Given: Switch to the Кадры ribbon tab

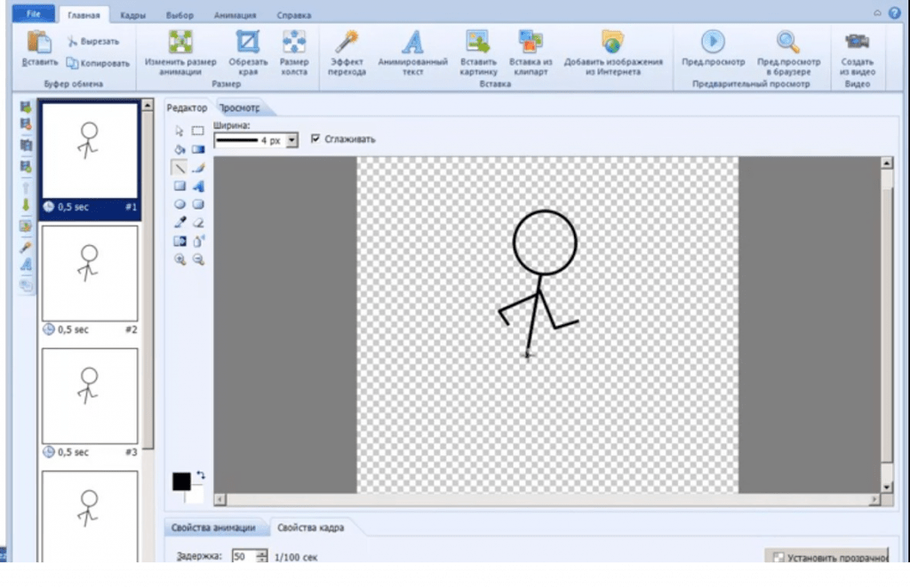Looking at the screenshot, I should pyautogui.click(x=133, y=15).
